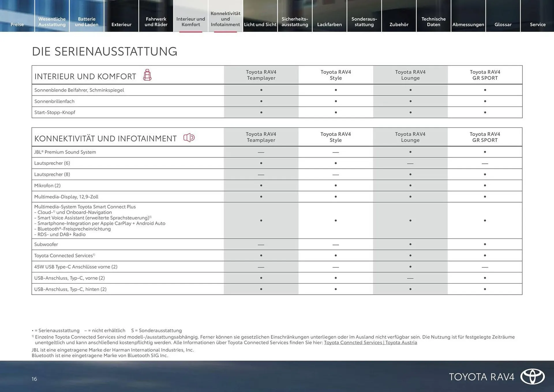This screenshot has width=554, height=392.
Task: Click the red seat icon beside INTERIEUR UND KOMFORT
Action: tap(148, 75)
